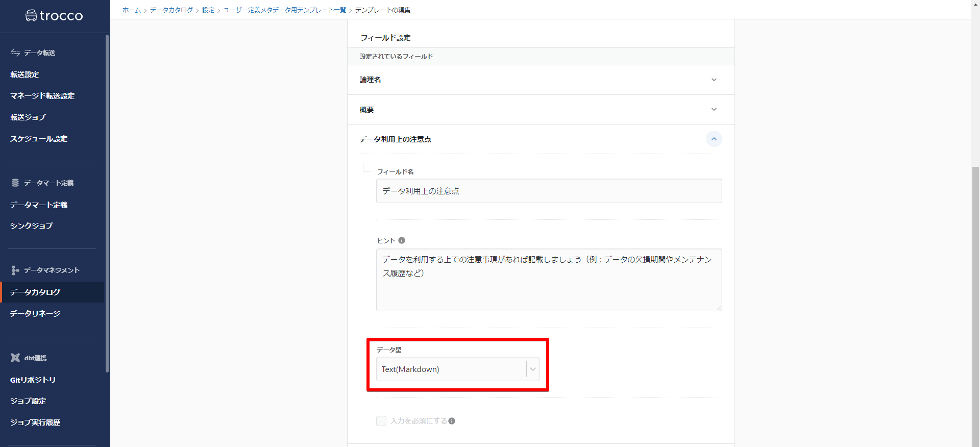Open データマート定義 menu item
Image resolution: width=980 pixels, height=447 pixels.
39,205
